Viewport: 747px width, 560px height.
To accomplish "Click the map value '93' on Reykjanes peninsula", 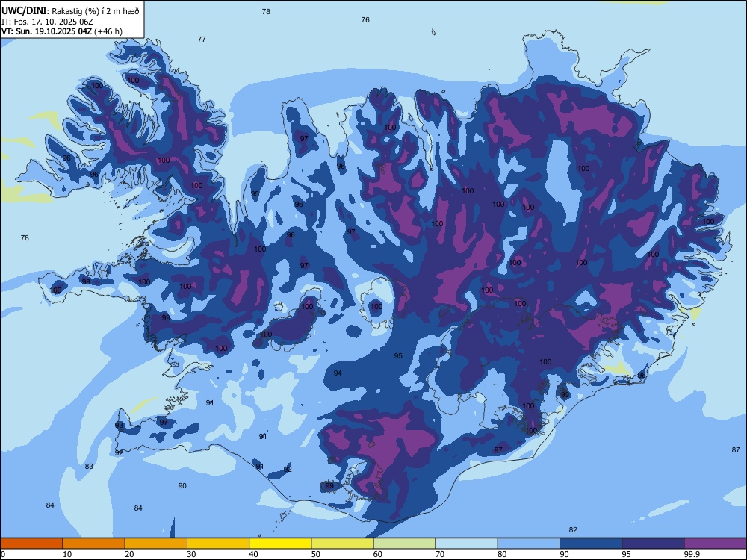I will point(119,426).
